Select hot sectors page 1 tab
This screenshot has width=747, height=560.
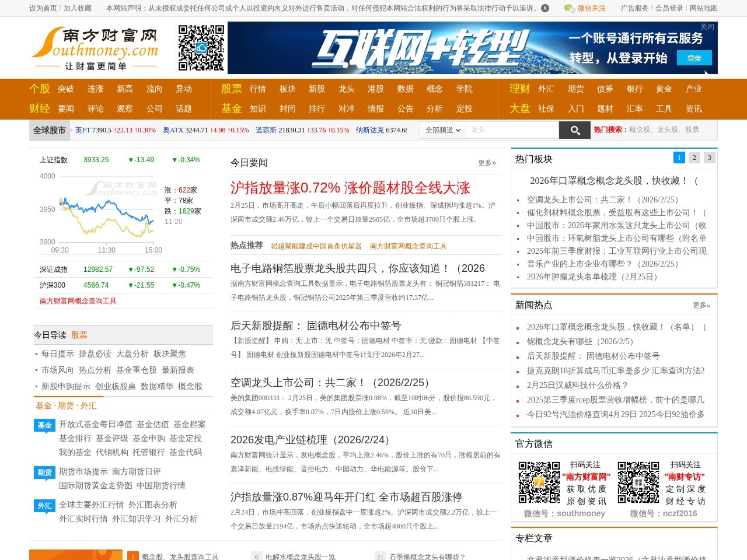pyautogui.click(x=679, y=157)
